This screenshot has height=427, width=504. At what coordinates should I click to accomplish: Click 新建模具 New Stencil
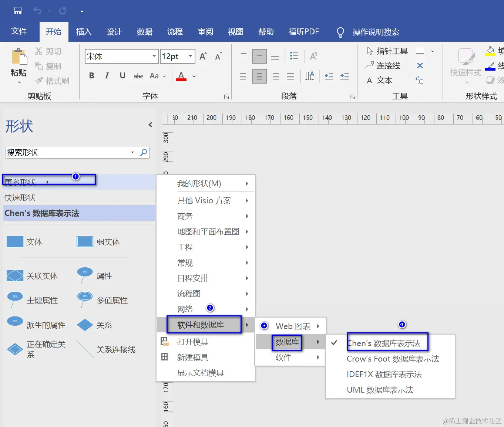tap(192, 357)
